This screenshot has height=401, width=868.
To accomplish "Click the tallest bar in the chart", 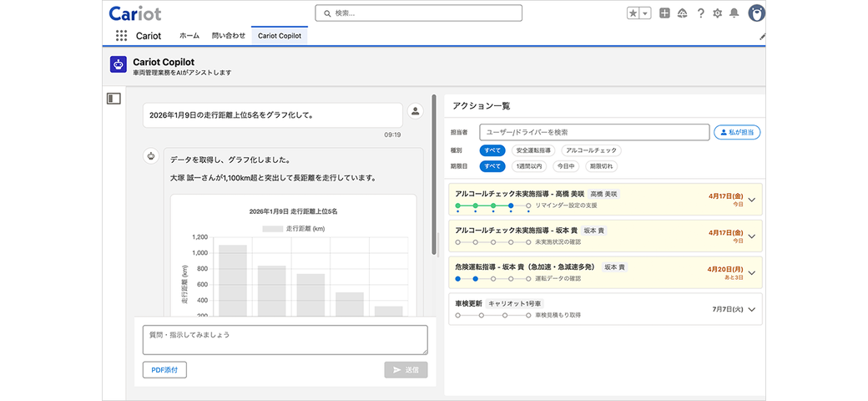I will 233,280.
